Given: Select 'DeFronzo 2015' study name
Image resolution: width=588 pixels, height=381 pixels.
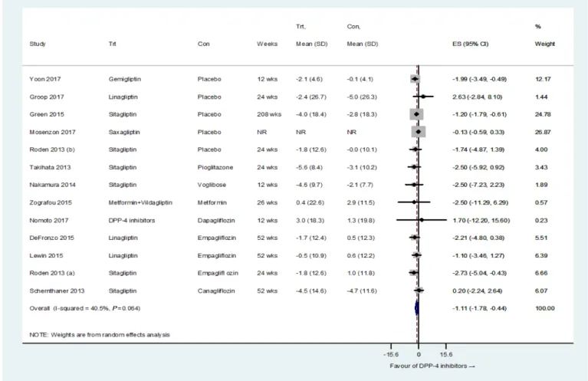Looking at the screenshot, I should (52, 238).
